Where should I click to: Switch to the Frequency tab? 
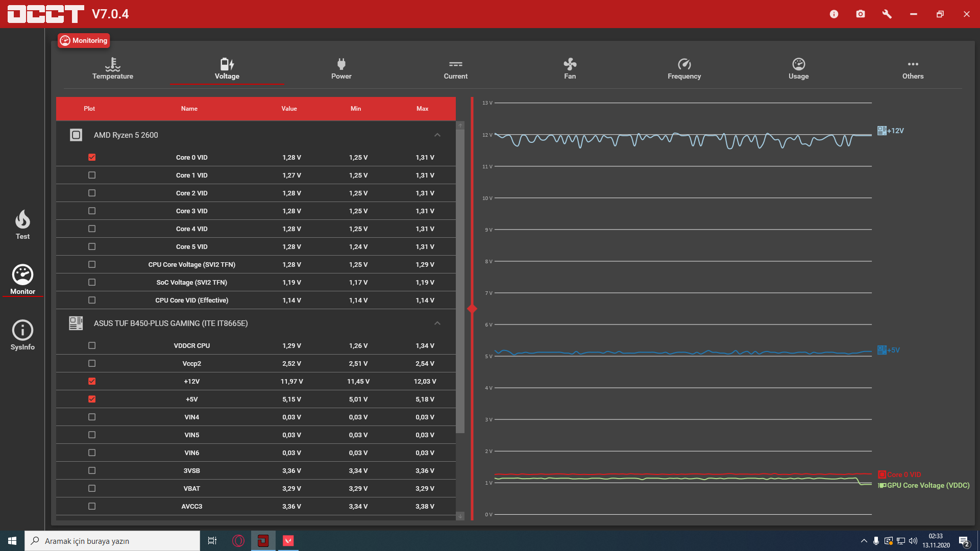(684, 68)
